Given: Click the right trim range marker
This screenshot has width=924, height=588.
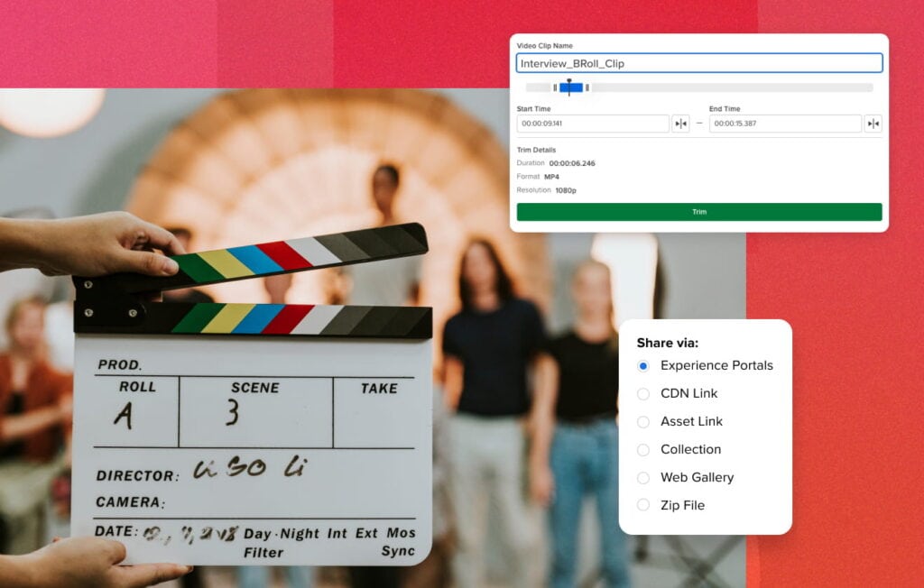Looking at the screenshot, I should (588, 87).
